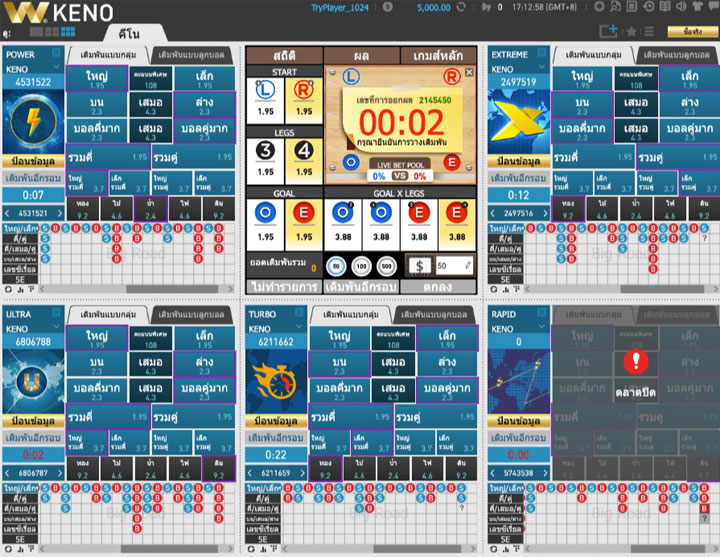Show ใหญ่/เล็ก road row in ULTRA KENO
Viewport: 720px width, 557px height.
coord(20,488)
